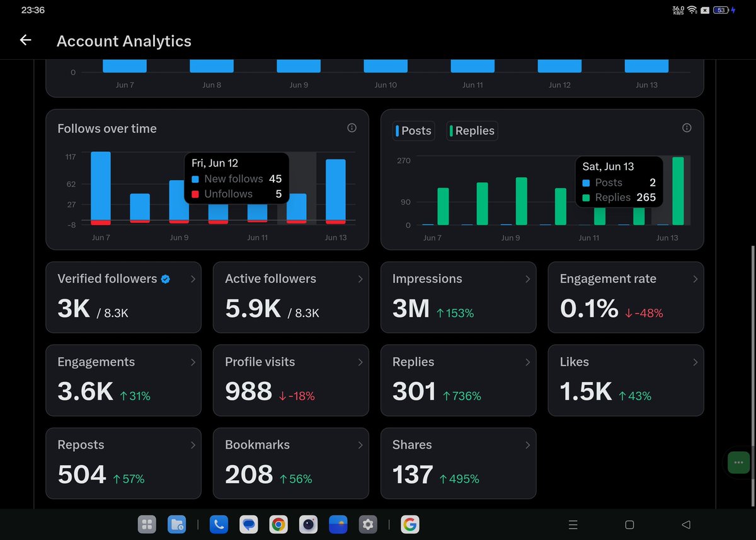Click the Follows over time heading

click(x=107, y=129)
